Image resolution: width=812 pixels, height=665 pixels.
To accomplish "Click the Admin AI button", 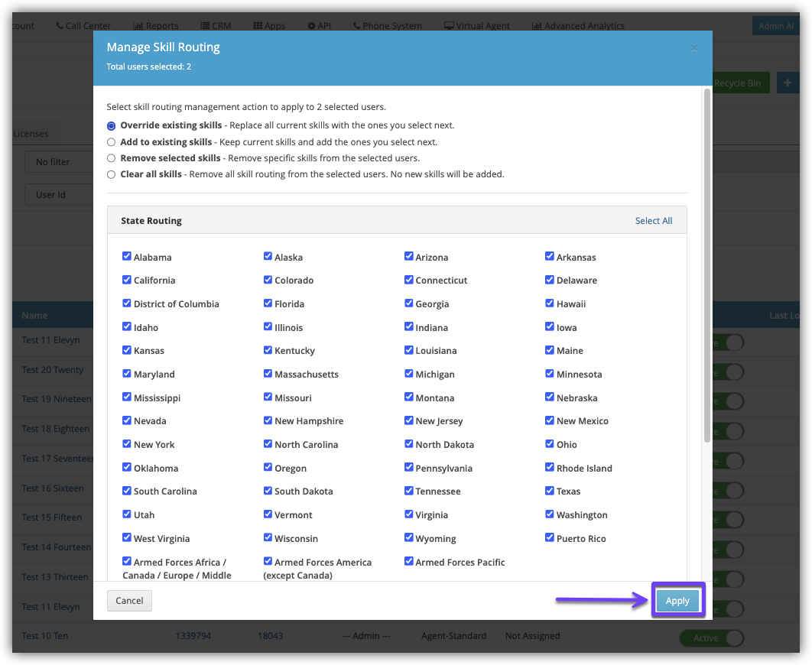I will [776, 26].
